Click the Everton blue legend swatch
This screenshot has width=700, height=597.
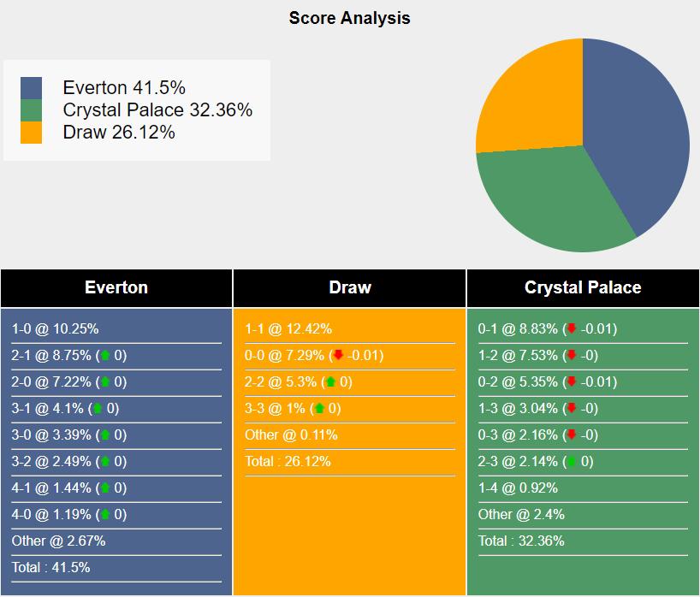point(32,88)
